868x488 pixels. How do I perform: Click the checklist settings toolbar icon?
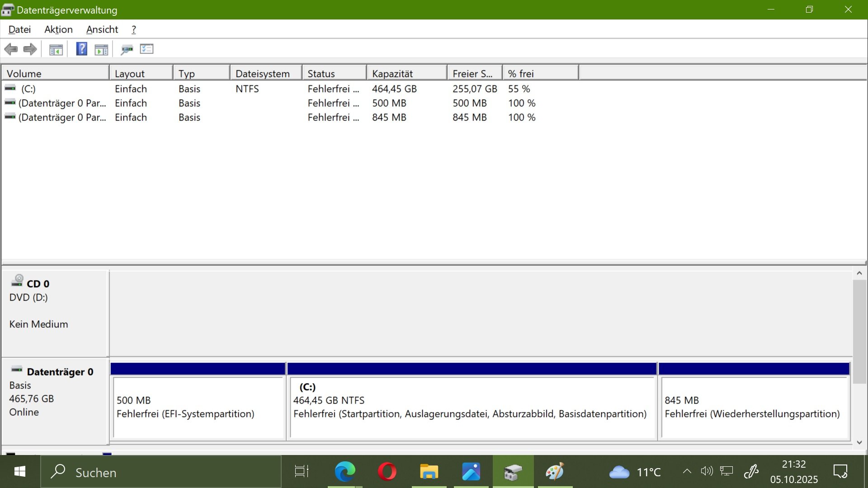tap(146, 49)
